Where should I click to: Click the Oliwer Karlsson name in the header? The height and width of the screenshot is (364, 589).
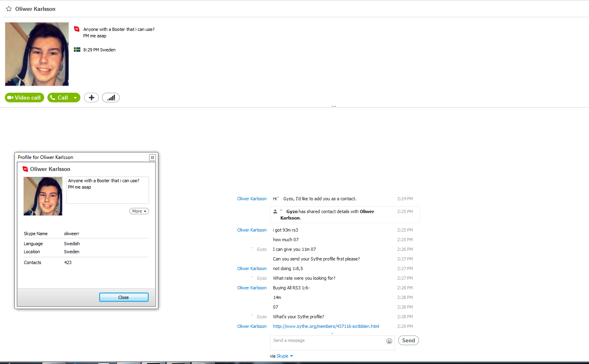coord(35,9)
